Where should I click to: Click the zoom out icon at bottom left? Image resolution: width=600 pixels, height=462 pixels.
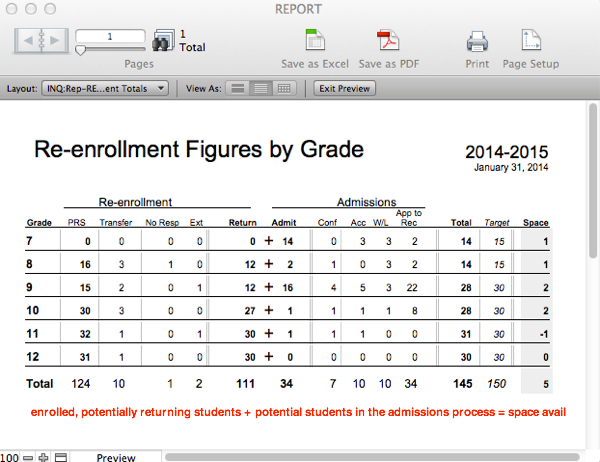coord(28,456)
